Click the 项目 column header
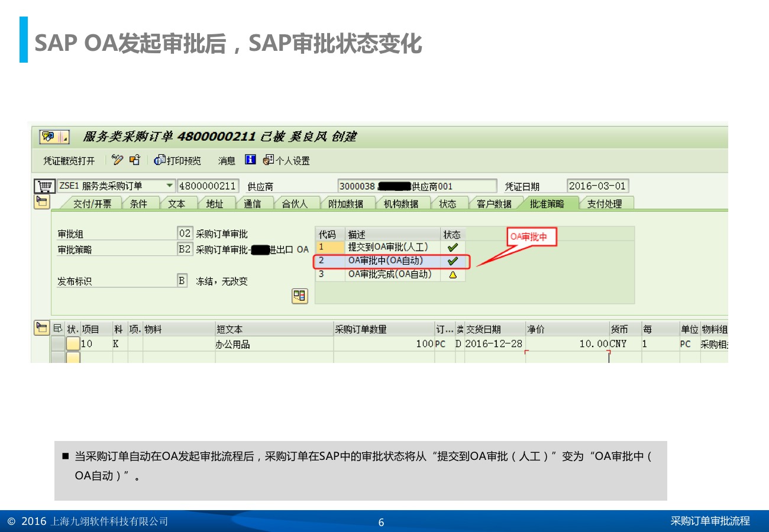This screenshot has width=769, height=532. click(x=96, y=329)
